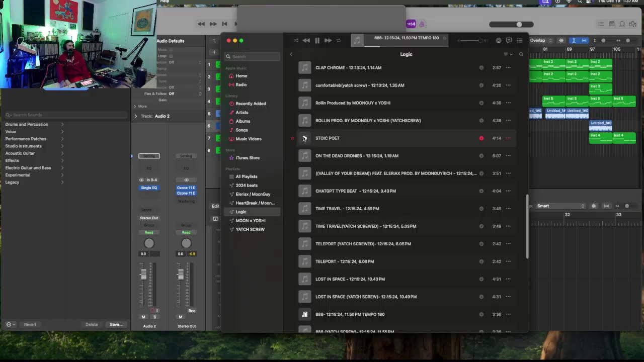This screenshot has height=362, width=644.
Task: Favorite the now playing track star
Action: 444,38
